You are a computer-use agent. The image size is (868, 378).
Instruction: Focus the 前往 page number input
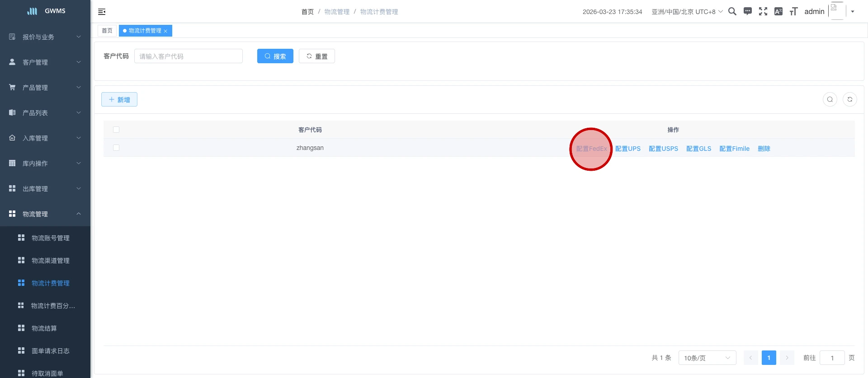pos(832,358)
